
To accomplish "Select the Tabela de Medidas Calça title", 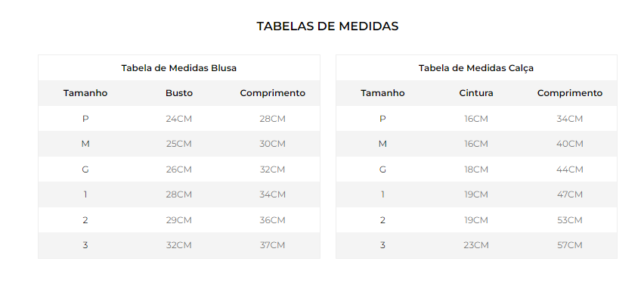I will [x=476, y=68].
